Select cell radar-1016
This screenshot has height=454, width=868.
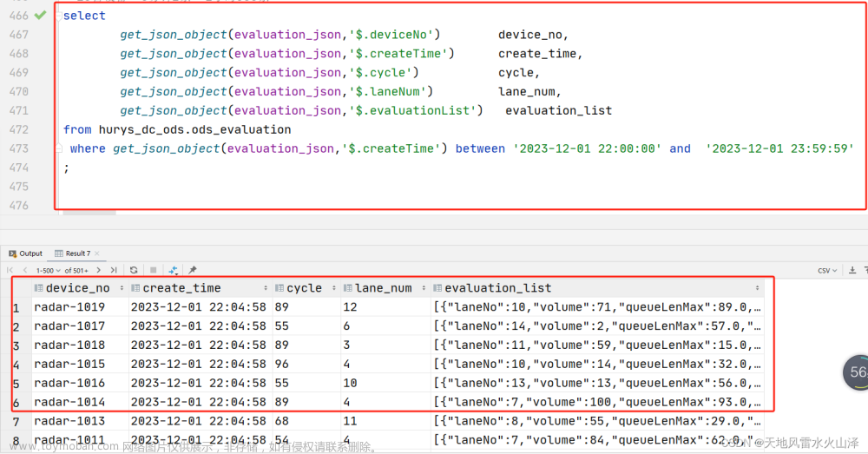80,383
